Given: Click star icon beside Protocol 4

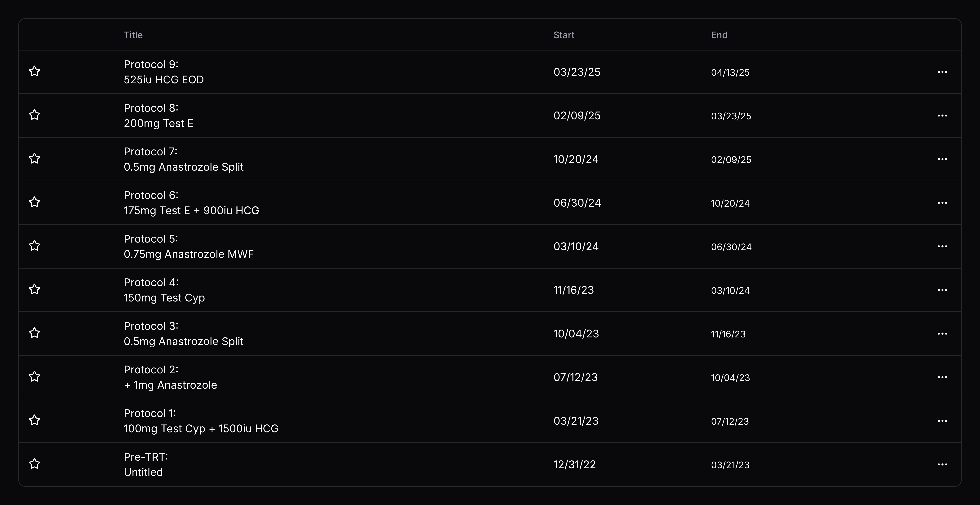Looking at the screenshot, I should [35, 289].
